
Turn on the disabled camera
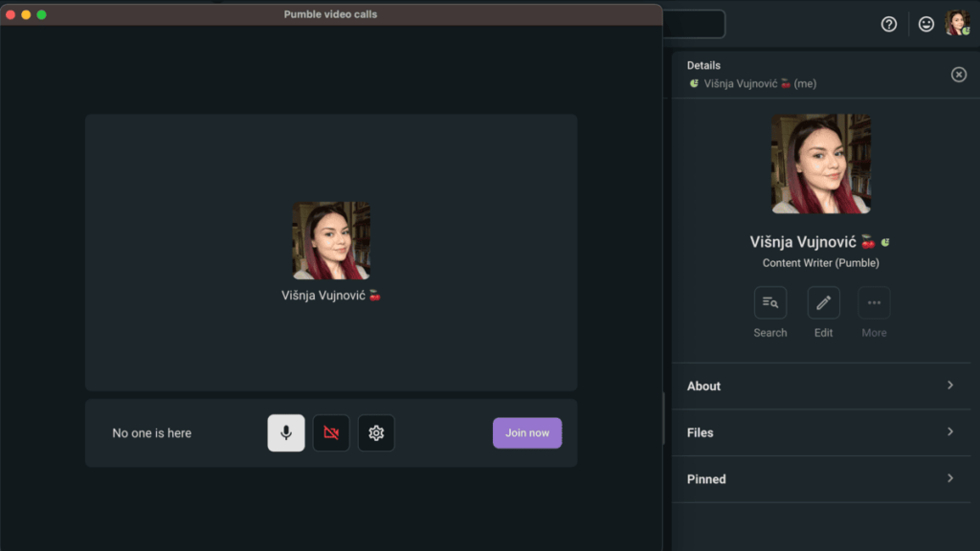click(x=331, y=433)
